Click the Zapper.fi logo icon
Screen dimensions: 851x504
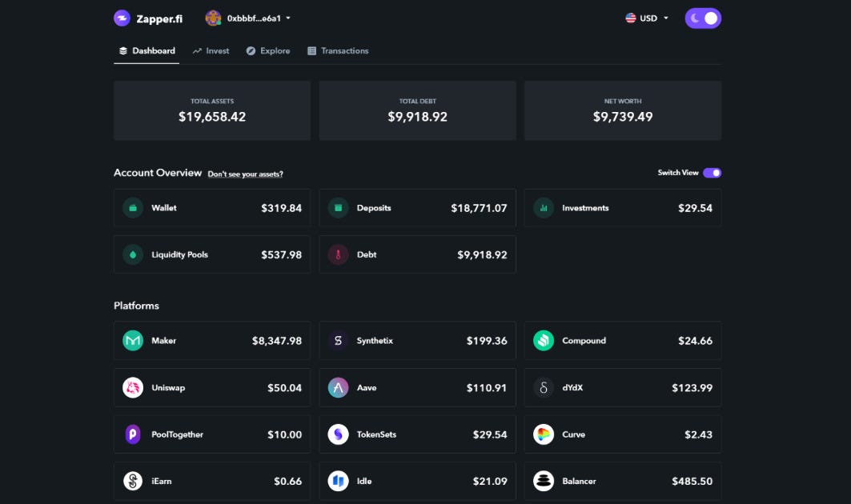coord(122,18)
